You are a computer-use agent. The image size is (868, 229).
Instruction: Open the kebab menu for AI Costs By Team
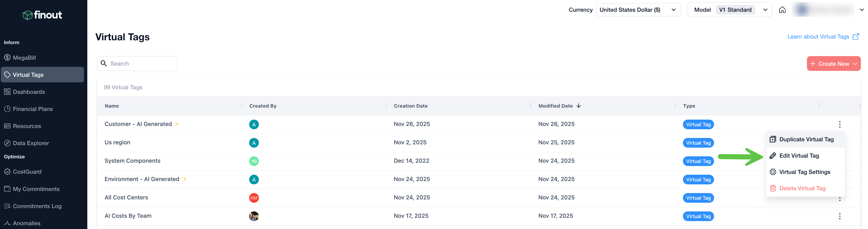839,216
